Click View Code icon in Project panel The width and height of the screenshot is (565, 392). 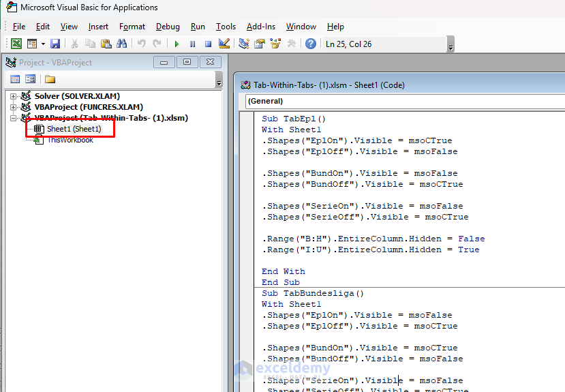click(15, 79)
